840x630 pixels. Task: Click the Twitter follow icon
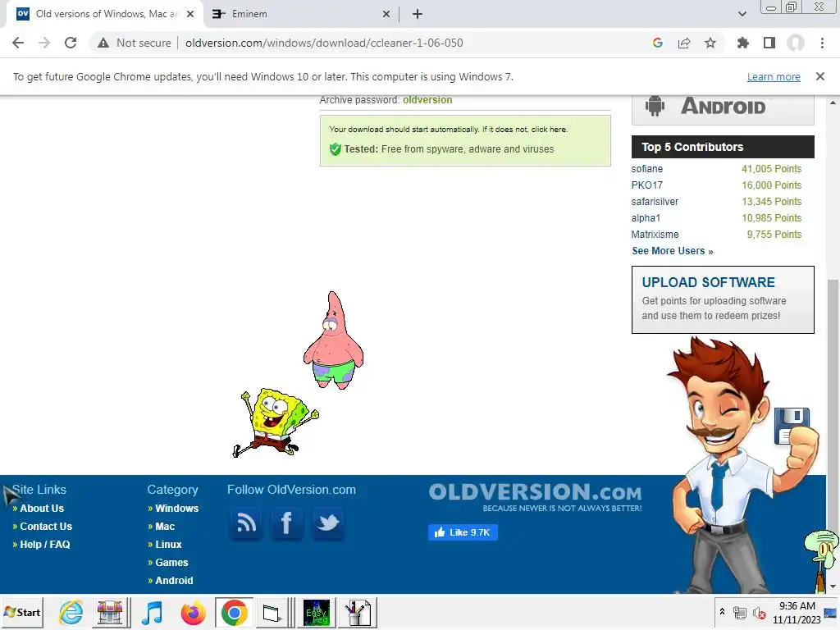tap(328, 523)
